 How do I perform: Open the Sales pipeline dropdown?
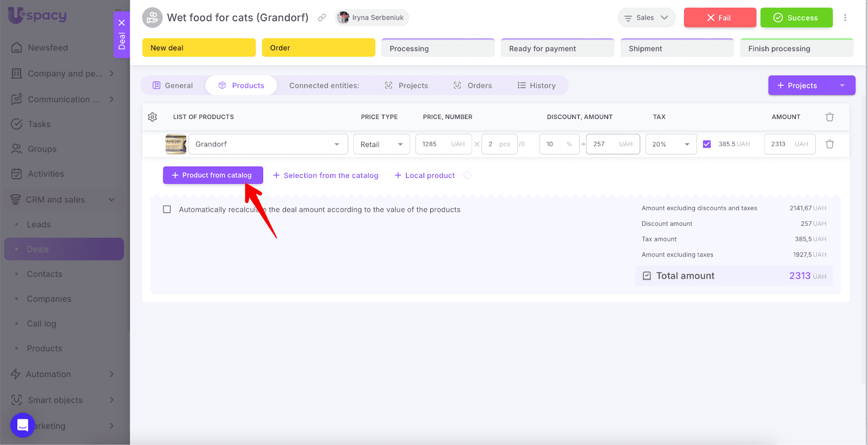[x=646, y=18]
